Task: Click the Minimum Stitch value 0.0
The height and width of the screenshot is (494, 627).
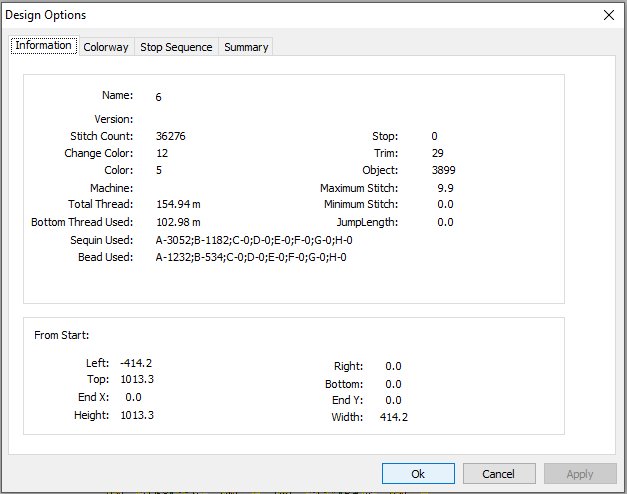Action: pos(445,204)
